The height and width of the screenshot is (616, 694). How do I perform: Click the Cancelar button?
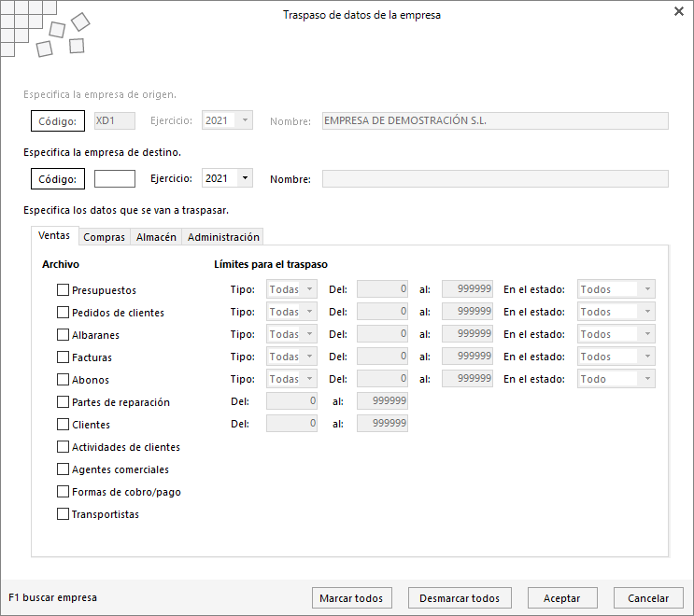[x=648, y=598]
